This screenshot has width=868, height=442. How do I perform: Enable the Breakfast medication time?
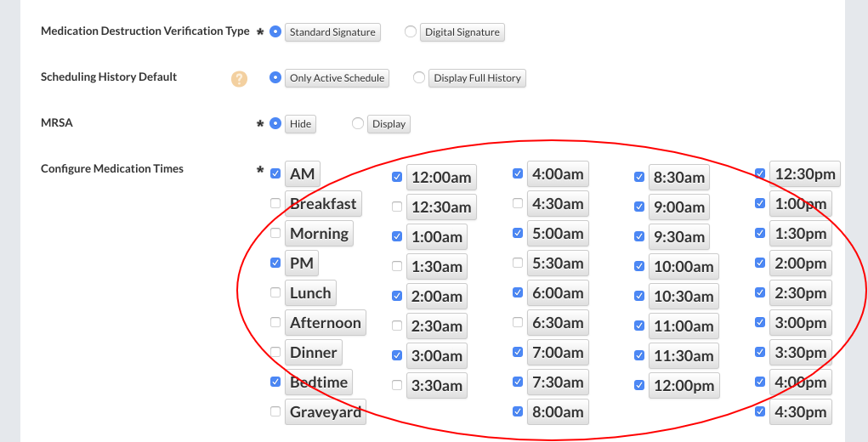click(x=275, y=203)
